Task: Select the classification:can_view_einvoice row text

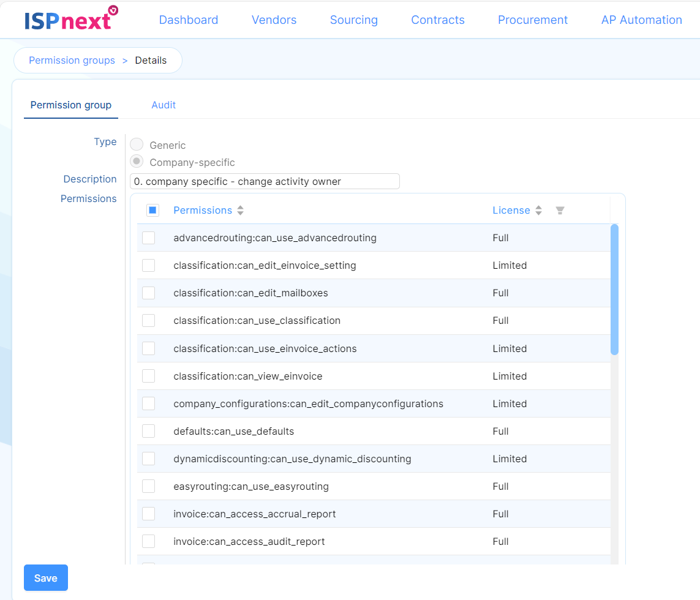Action: (x=248, y=377)
